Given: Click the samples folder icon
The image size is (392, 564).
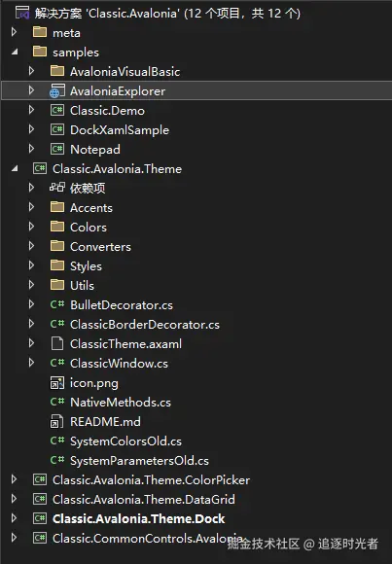Looking at the screenshot, I should pyautogui.click(x=40, y=52).
